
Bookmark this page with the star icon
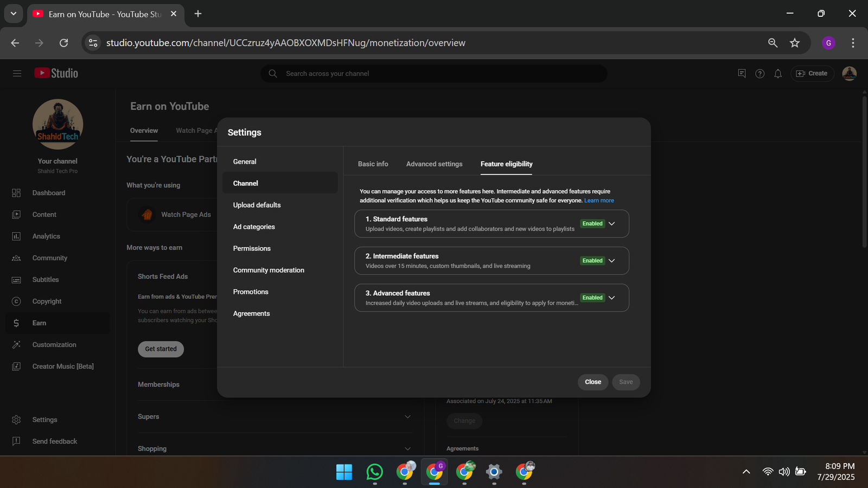pyautogui.click(x=795, y=43)
